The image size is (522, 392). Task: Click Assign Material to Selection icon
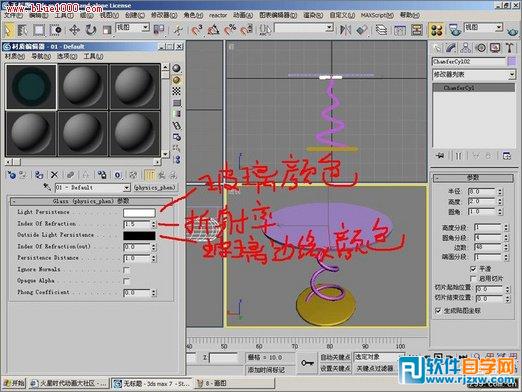click(x=39, y=175)
